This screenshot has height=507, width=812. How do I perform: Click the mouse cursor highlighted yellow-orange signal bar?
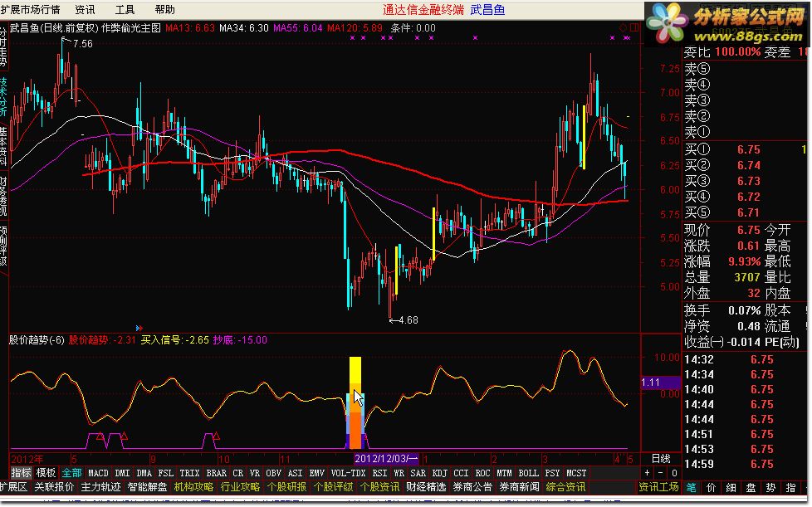point(355,402)
